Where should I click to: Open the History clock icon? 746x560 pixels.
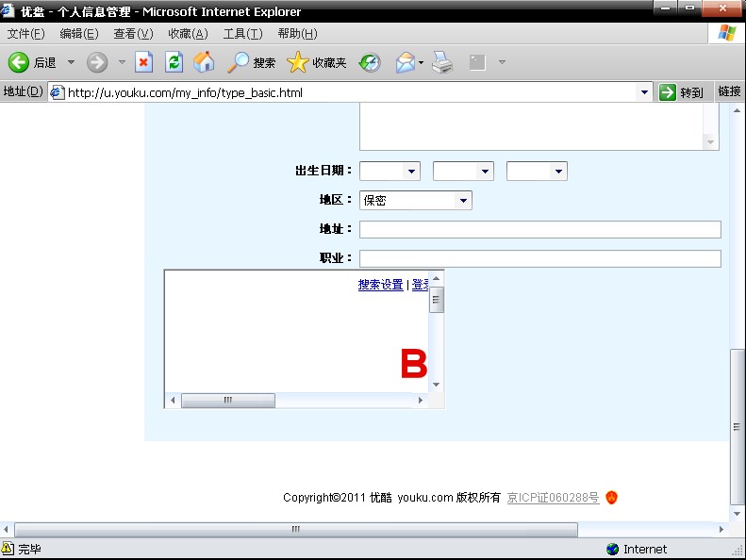(x=370, y=62)
